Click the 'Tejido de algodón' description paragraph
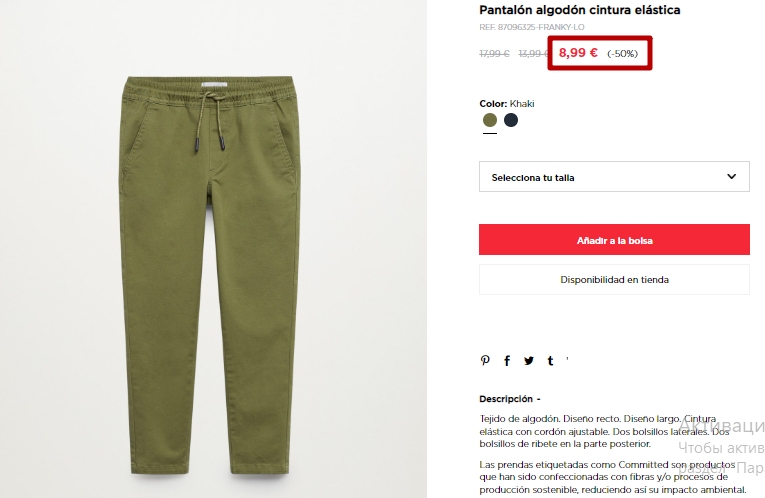 point(605,431)
